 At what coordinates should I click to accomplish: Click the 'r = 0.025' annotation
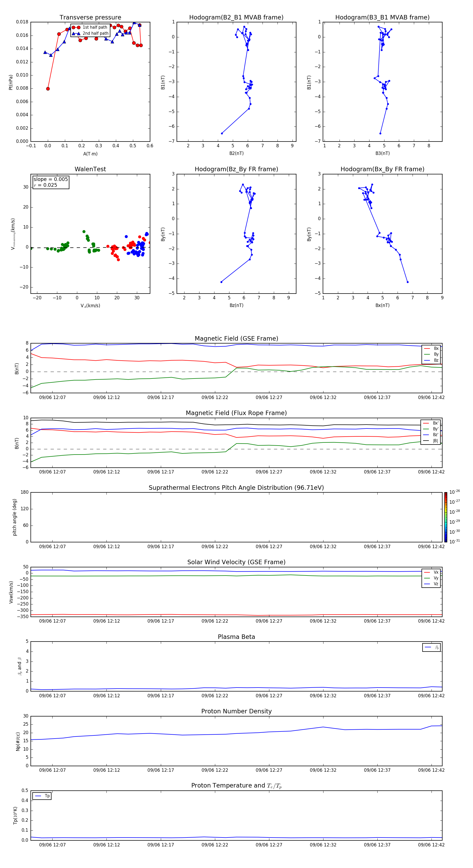[x=45, y=185]
